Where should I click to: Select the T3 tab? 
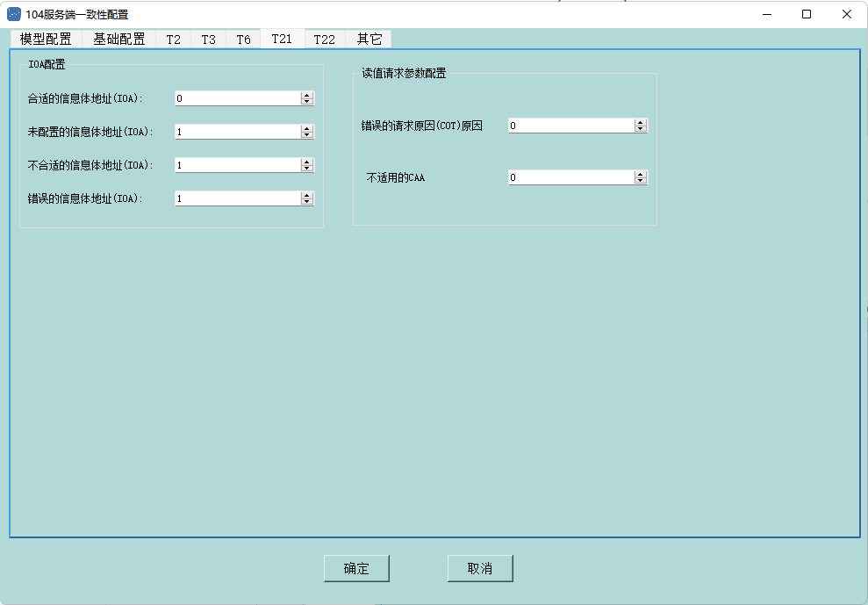pos(208,40)
